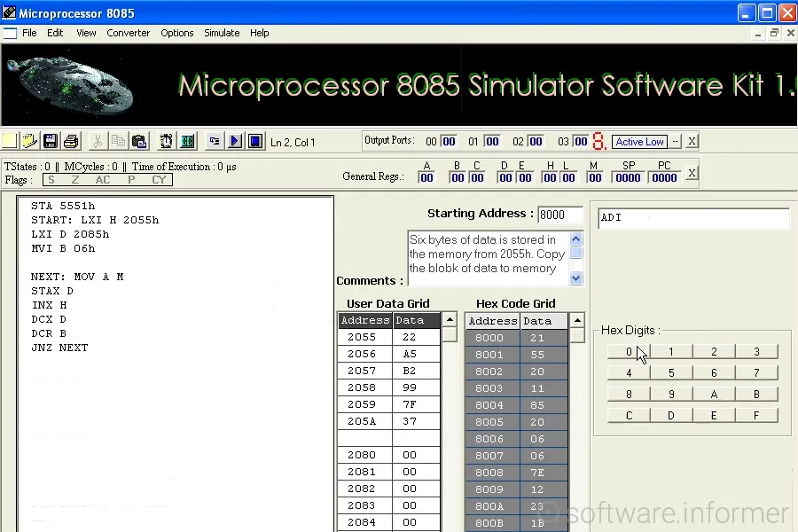Image resolution: width=798 pixels, height=532 pixels.
Task: Click the Open file folder icon
Action: click(29, 141)
